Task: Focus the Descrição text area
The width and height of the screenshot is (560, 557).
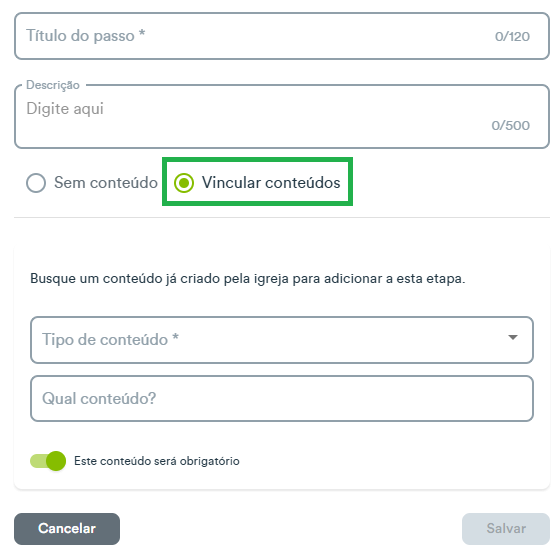Action: pyautogui.click(x=282, y=116)
